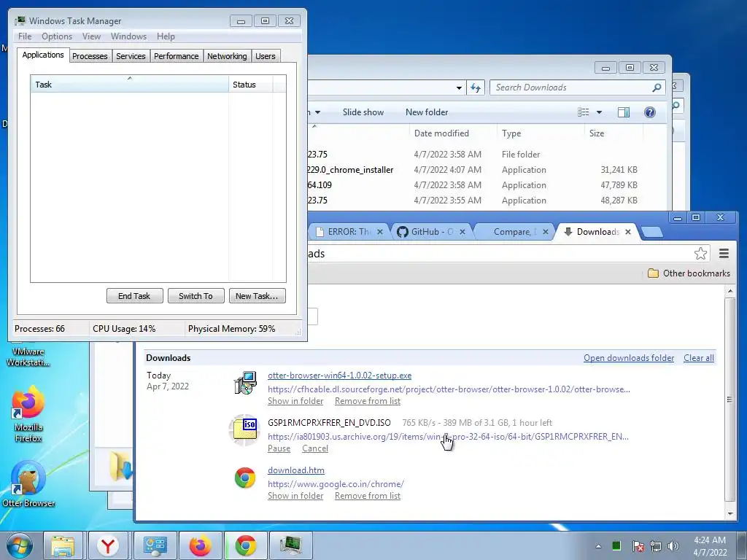
Task: Remove download.htm from the list
Action: pyautogui.click(x=368, y=496)
